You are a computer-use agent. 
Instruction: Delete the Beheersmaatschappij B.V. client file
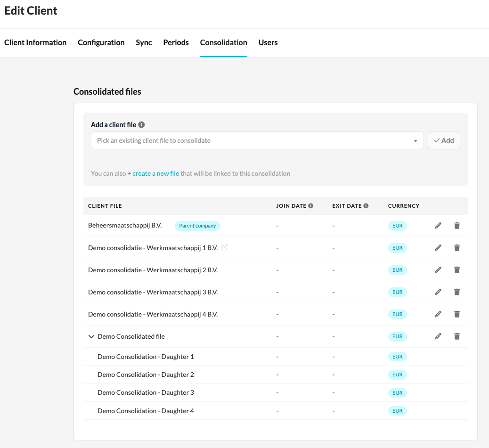(x=456, y=226)
